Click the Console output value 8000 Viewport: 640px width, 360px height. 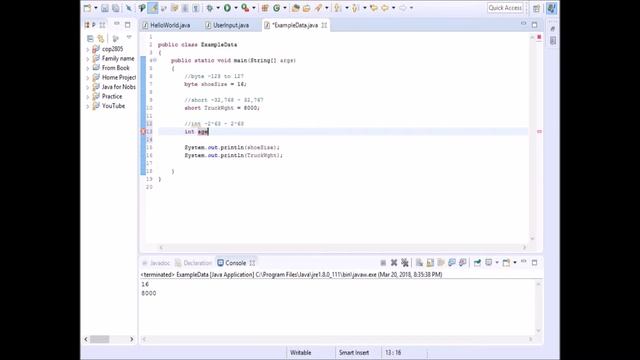click(149, 293)
